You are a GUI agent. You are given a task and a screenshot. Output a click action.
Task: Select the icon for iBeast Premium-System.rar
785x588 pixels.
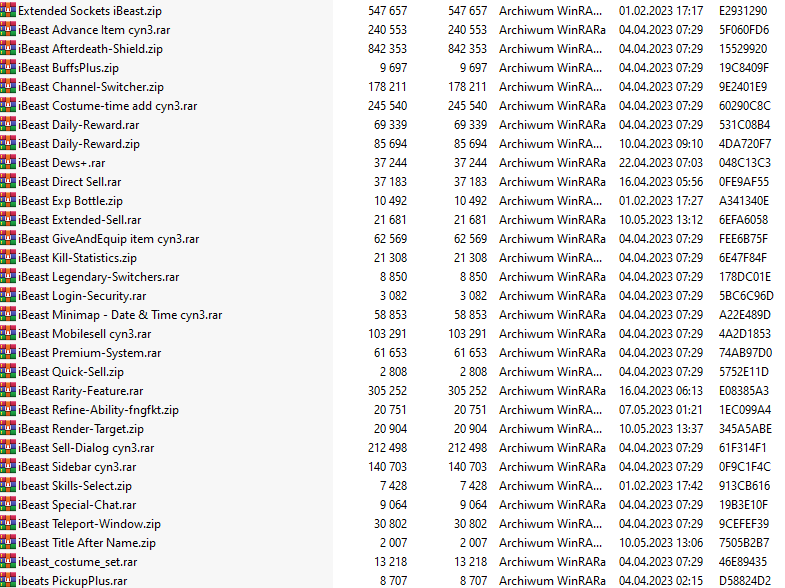(x=8, y=352)
